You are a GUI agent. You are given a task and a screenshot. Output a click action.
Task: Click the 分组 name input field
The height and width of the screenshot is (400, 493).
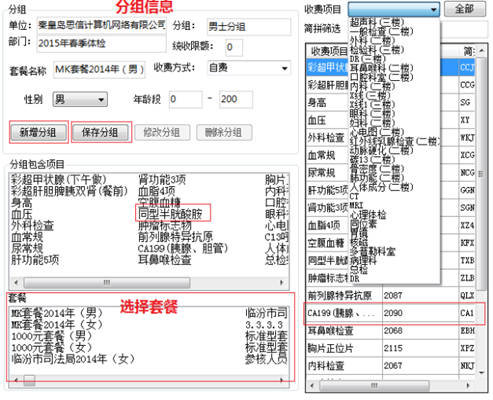249,27
